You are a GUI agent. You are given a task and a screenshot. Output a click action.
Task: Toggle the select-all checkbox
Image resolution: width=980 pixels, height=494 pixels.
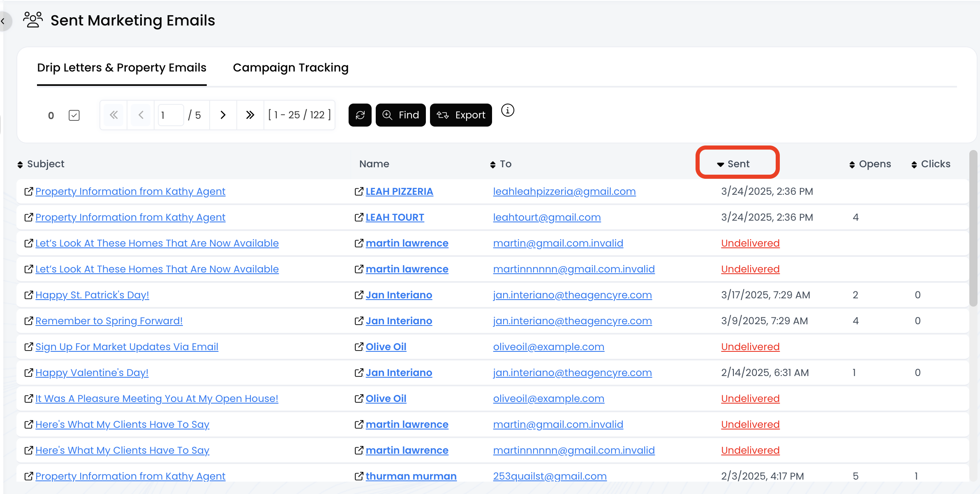tap(74, 115)
